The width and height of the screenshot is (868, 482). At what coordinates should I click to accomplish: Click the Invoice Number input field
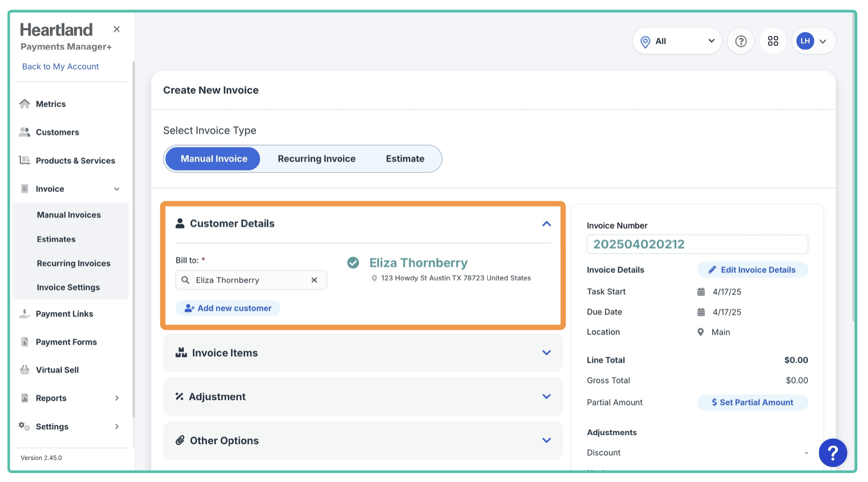pyautogui.click(x=697, y=244)
